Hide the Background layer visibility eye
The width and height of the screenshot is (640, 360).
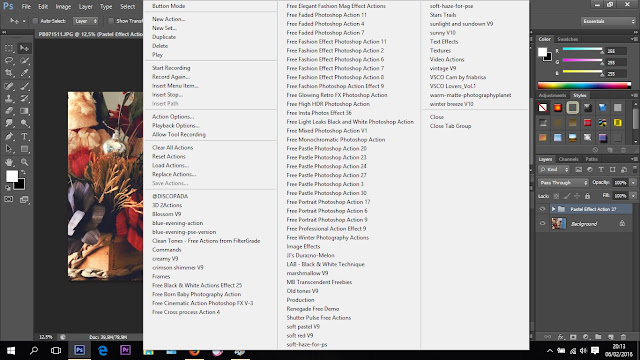(542, 224)
